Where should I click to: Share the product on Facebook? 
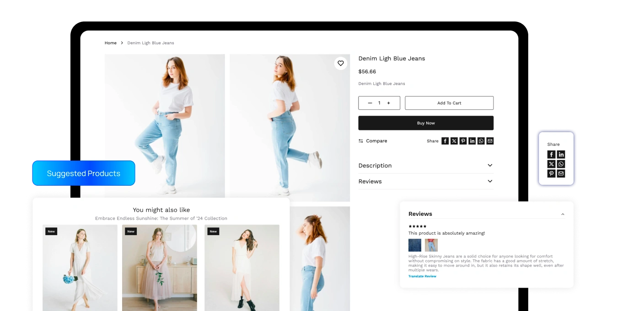coord(445,141)
